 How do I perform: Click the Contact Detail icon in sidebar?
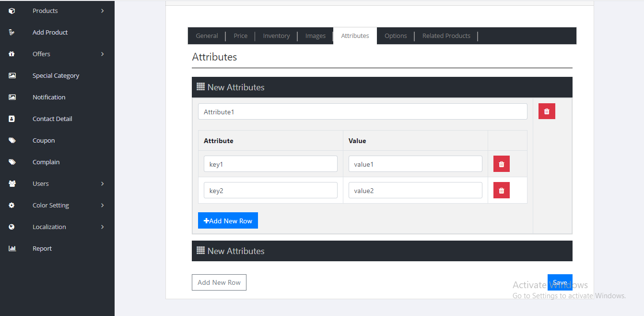click(12, 119)
